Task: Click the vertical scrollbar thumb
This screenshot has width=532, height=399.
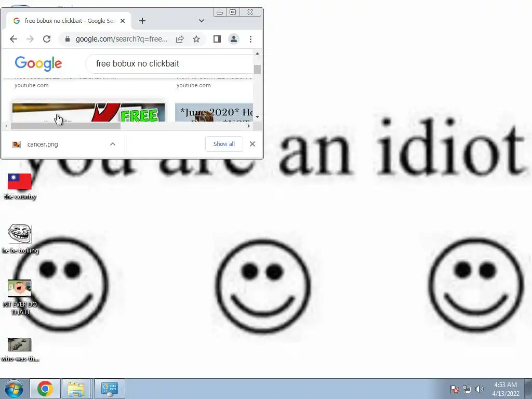Action: click(x=258, y=69)
